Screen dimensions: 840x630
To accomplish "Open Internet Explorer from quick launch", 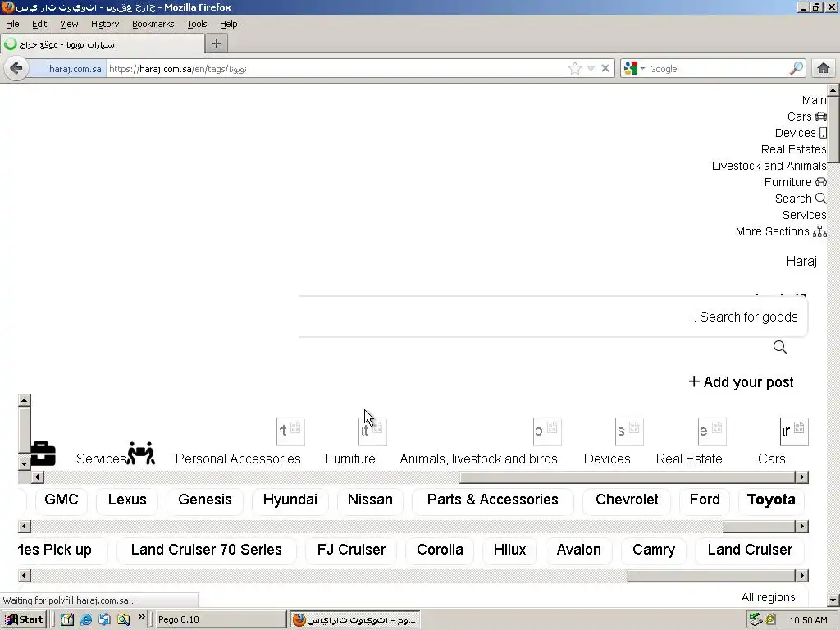I will (x=85, y=620).
